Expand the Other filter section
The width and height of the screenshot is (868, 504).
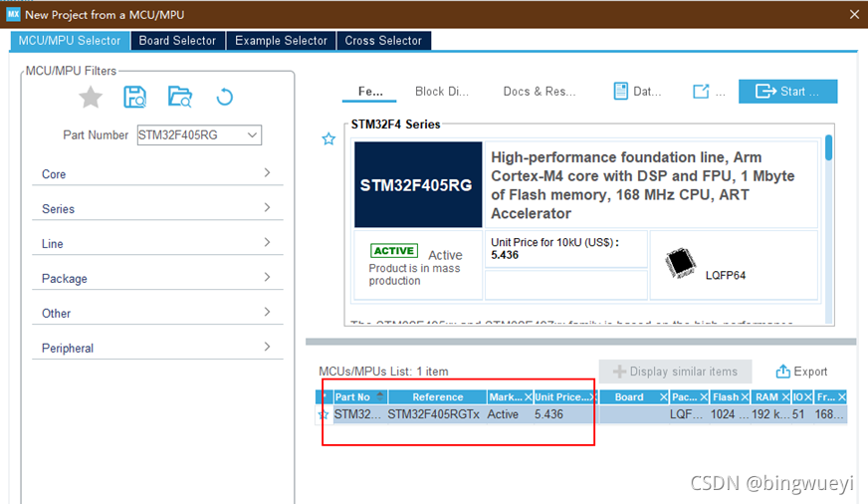point(157,314)
